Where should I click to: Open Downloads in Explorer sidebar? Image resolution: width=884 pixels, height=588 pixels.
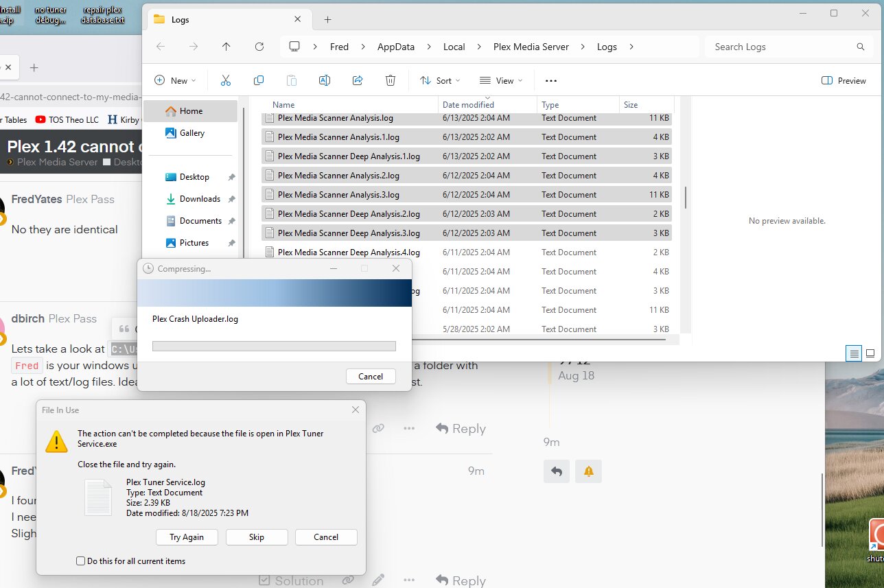click(x=199, y=199)
